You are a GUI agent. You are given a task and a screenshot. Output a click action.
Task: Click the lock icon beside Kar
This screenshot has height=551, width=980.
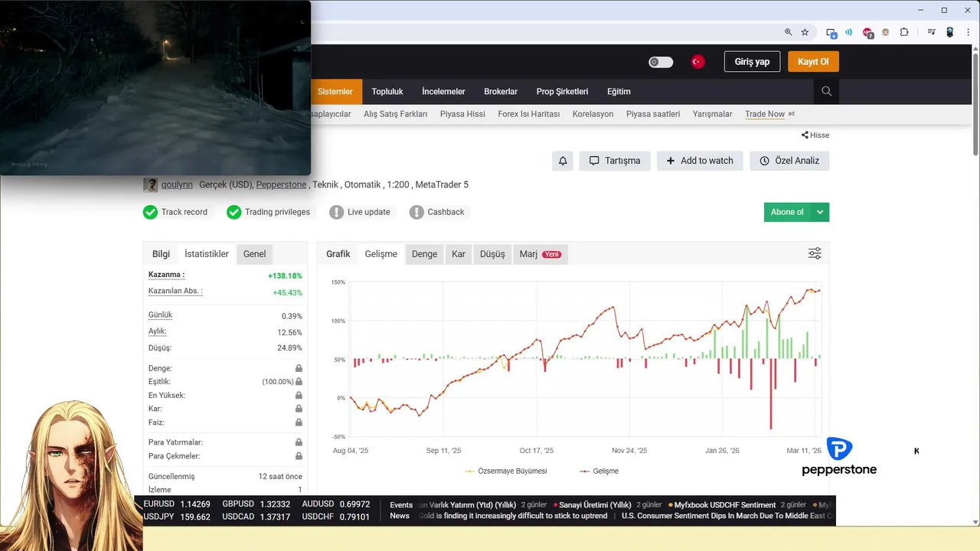299,409
